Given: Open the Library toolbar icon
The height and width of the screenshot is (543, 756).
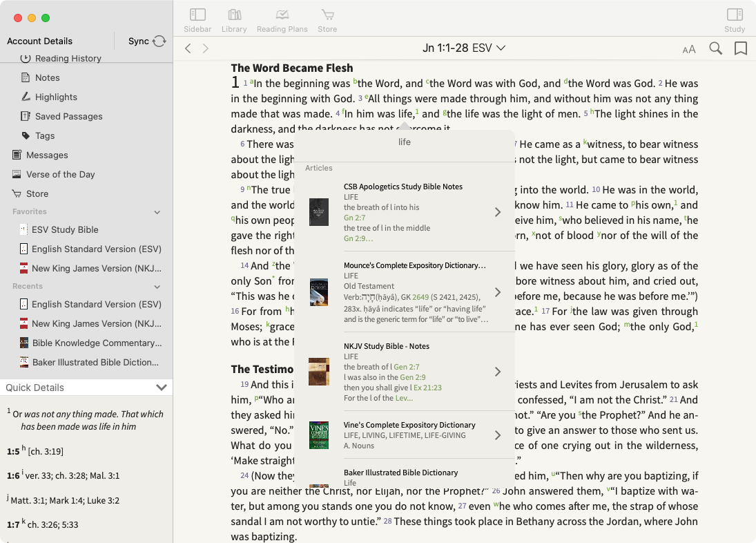Looking at the screenshot, I should (234, 15).
